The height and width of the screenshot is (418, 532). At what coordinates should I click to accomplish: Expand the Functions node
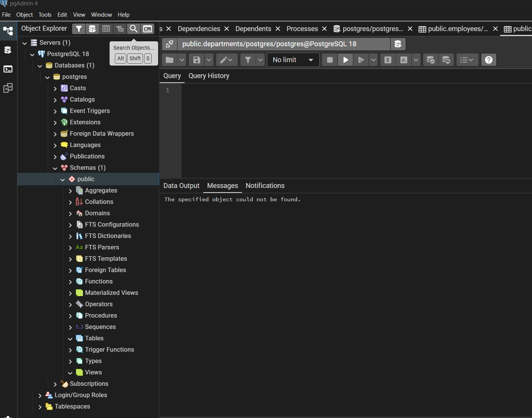tap(70, 282)
